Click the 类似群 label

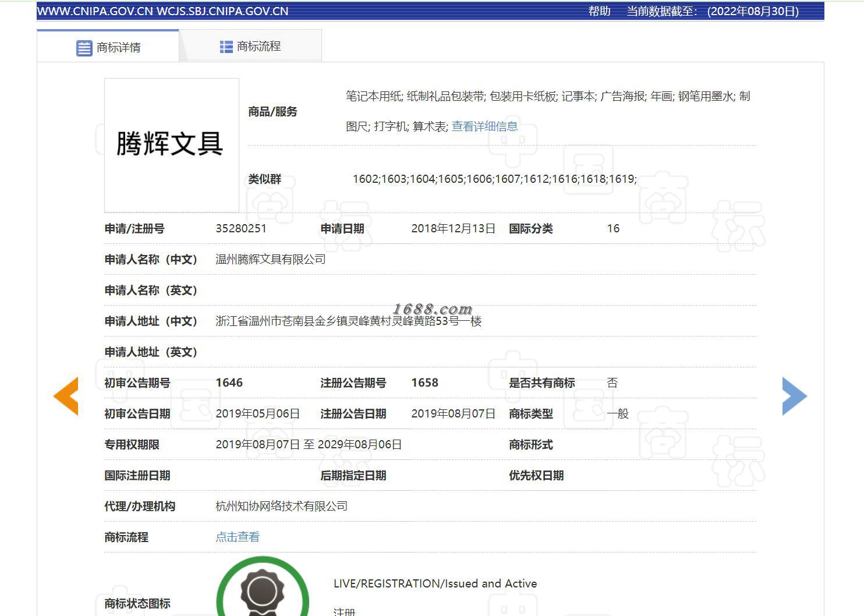point(265,179)
